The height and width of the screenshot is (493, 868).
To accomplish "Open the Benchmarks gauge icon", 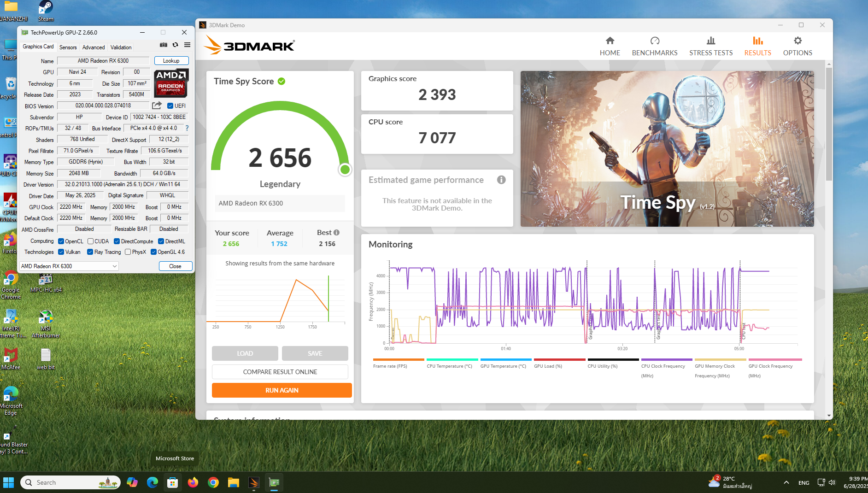I will (654, 41).
